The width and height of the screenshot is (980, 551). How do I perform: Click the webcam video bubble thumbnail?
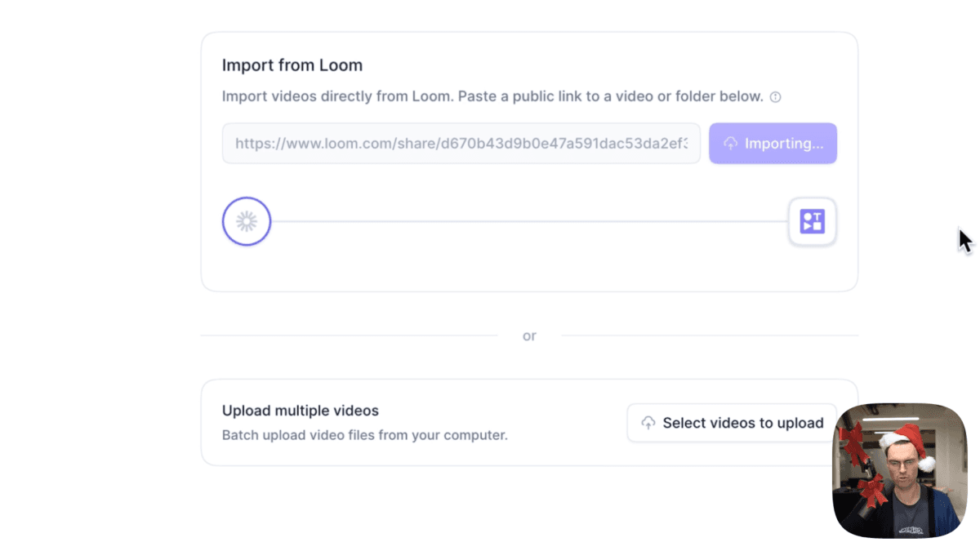tap(899, 470)
